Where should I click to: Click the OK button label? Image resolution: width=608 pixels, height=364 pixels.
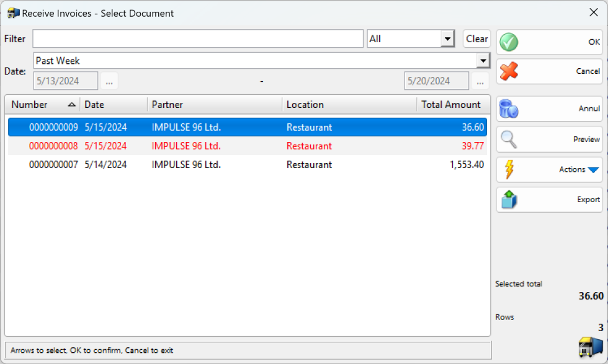[594, 42]
